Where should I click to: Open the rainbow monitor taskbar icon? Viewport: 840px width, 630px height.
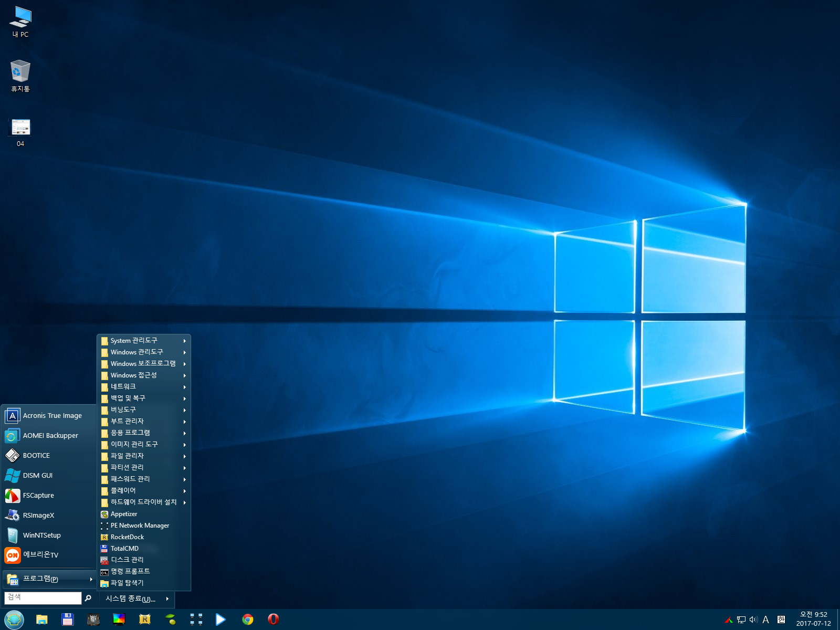[x=119, y=619]
